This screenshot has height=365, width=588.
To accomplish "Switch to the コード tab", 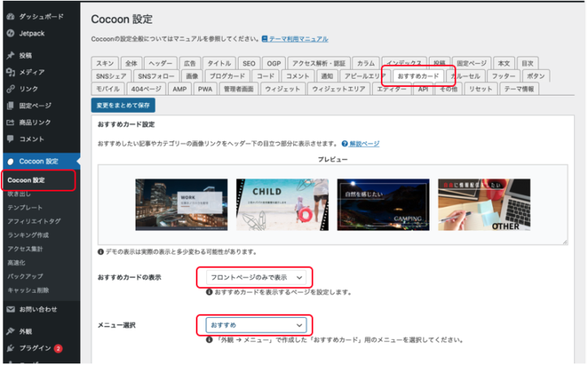I will click(x=266, y=76).
